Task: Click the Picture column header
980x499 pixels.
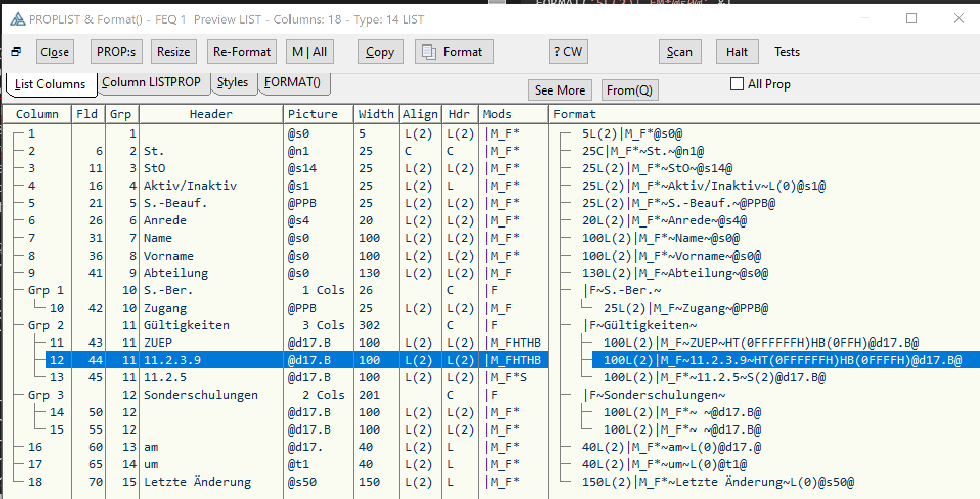Action: click(313, 114)
